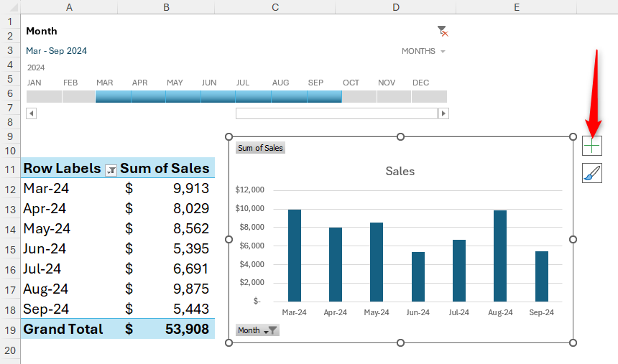Select the Grand Total label cell
618x364 pixels.
69,329
